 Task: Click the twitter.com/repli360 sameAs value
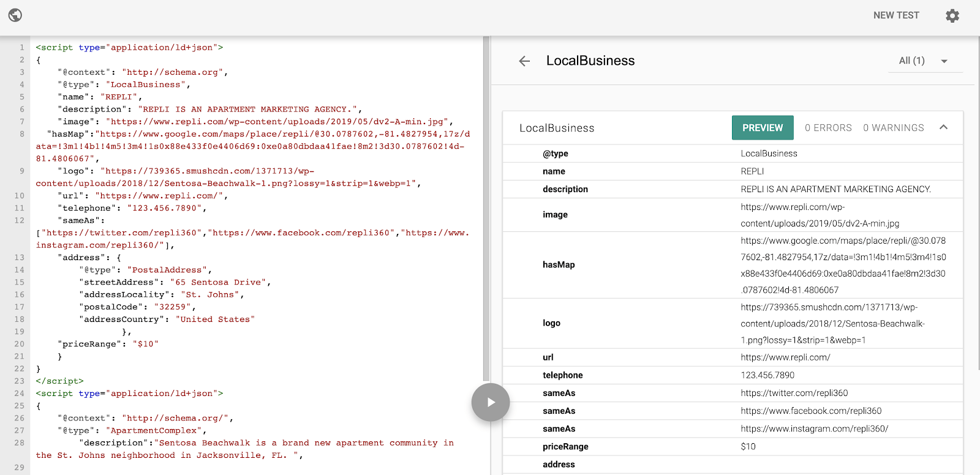[x=794, y=393]
